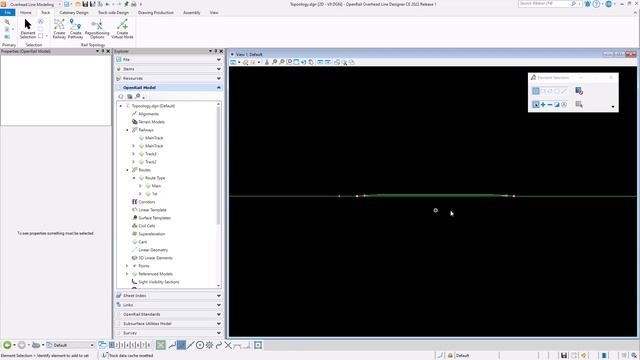
Task: Click Disable Handles icon in Element Selection window
Action: pos(579,91)
